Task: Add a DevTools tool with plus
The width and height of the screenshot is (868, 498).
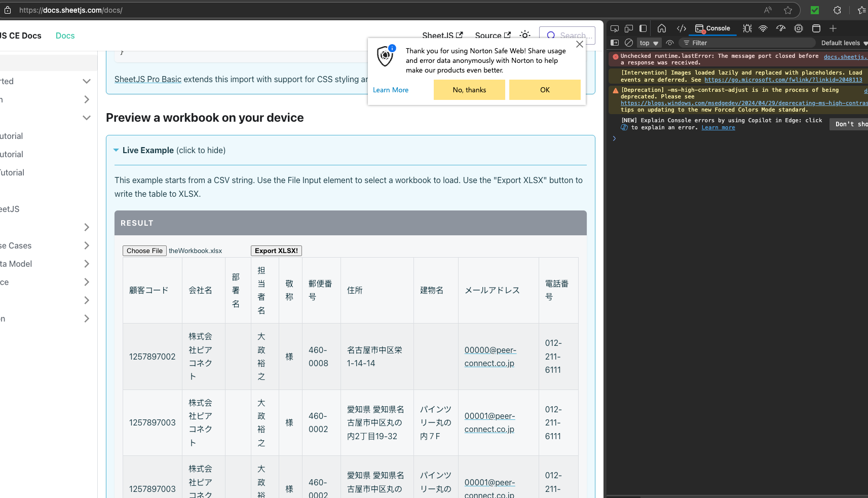Action: pyautogui.click(x=833, y=28)
